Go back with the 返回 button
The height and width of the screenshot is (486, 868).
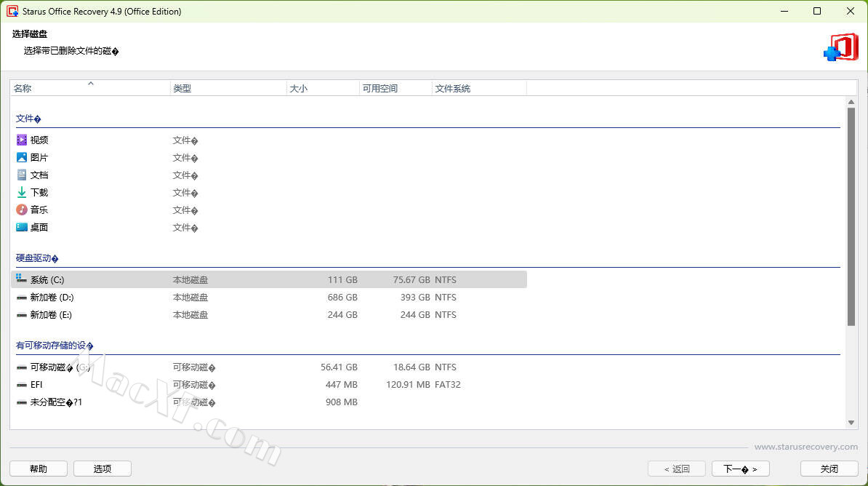(x=677, y=469)
